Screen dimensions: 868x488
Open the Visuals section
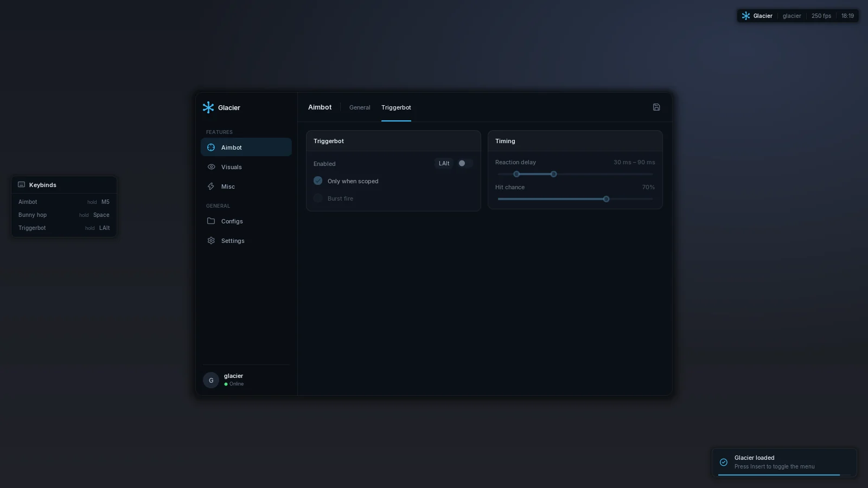[246, 167]
